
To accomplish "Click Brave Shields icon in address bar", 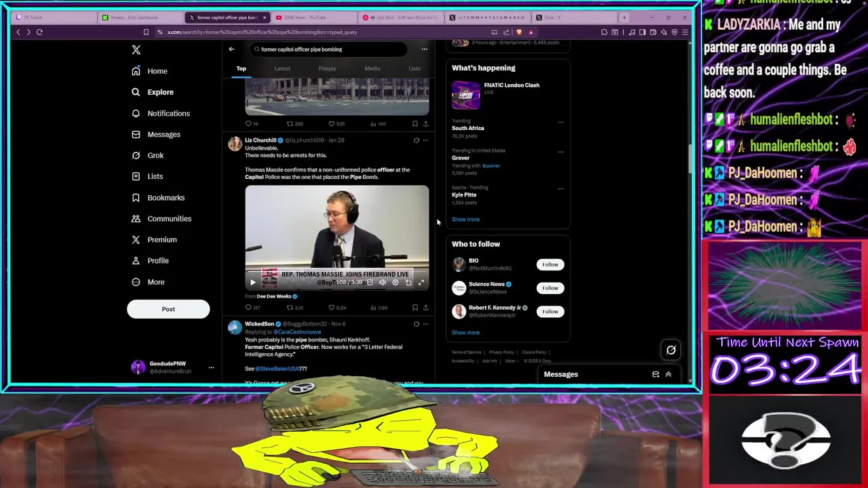I will (519, 32).
